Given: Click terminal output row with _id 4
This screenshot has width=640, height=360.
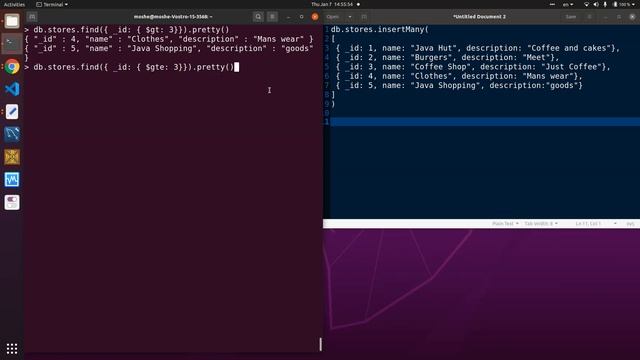Looking at the screenshot, I should coord(169,39).
